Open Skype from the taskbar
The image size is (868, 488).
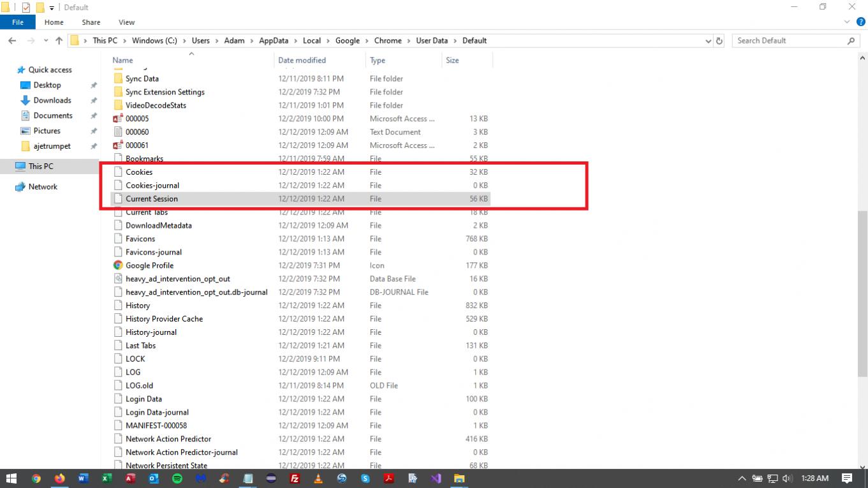click(365, 478)
